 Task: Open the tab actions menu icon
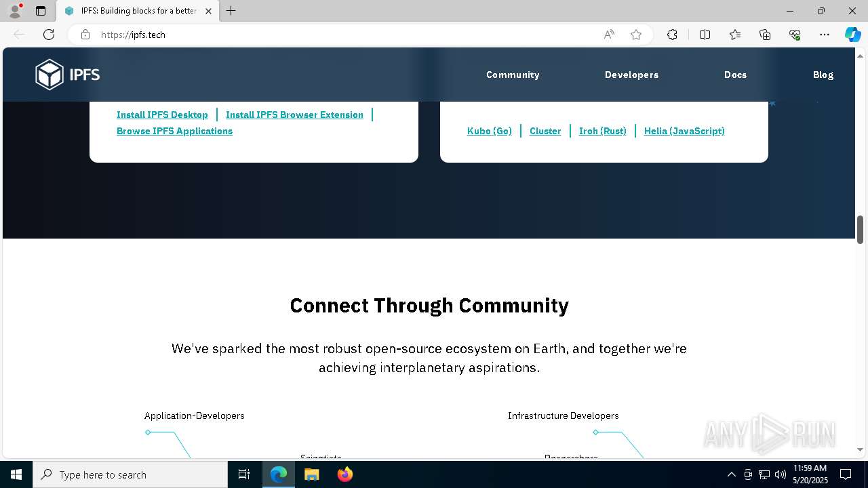(x=41, y=11)
